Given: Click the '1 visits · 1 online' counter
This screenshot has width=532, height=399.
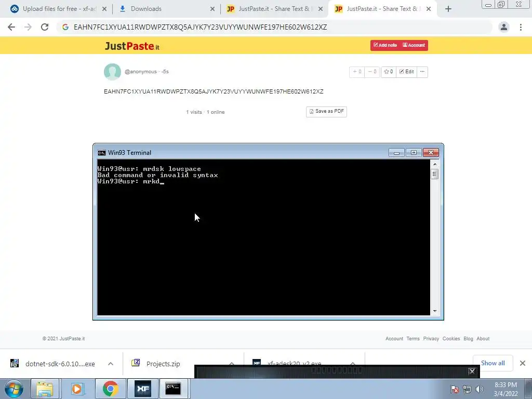Looking at the screenshot, I should 205,112.
